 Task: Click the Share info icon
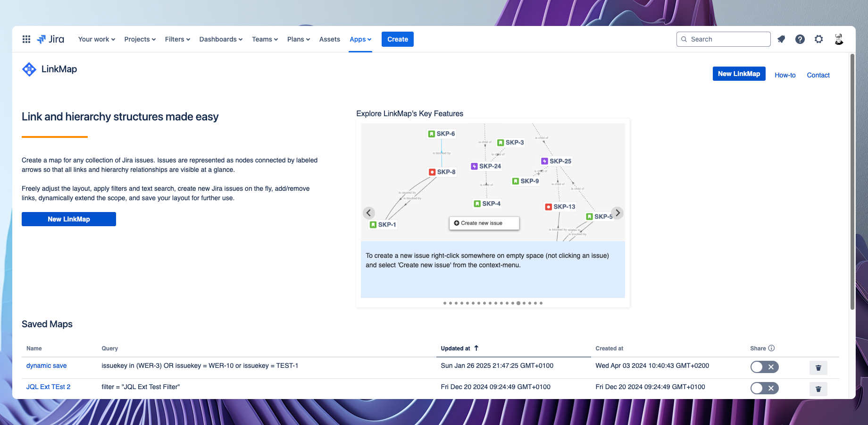click(771, 348)
